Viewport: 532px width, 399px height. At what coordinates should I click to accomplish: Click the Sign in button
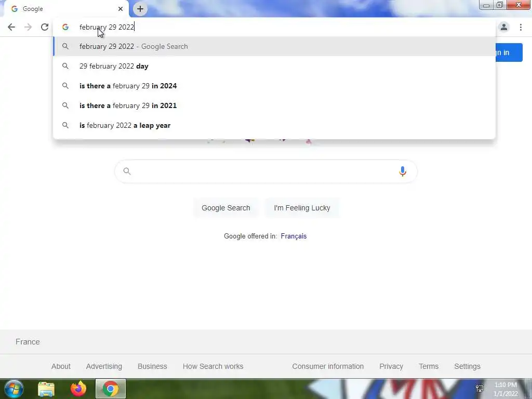[509, 52]
